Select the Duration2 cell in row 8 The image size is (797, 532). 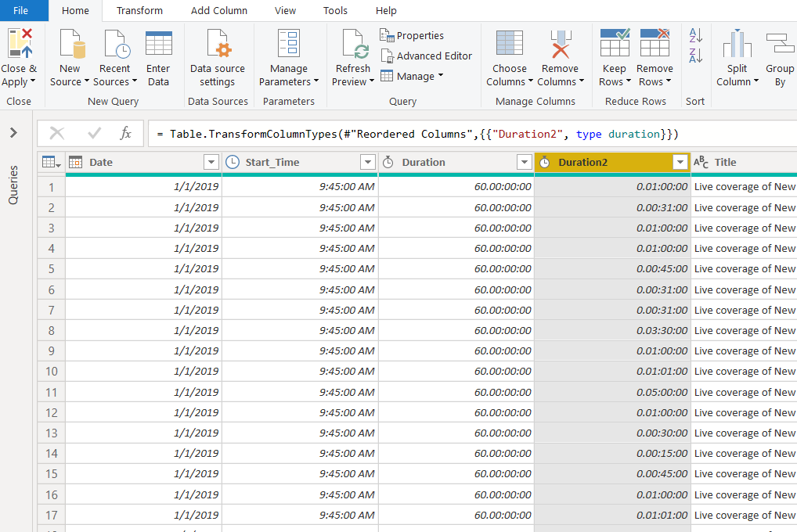[612, 330]
